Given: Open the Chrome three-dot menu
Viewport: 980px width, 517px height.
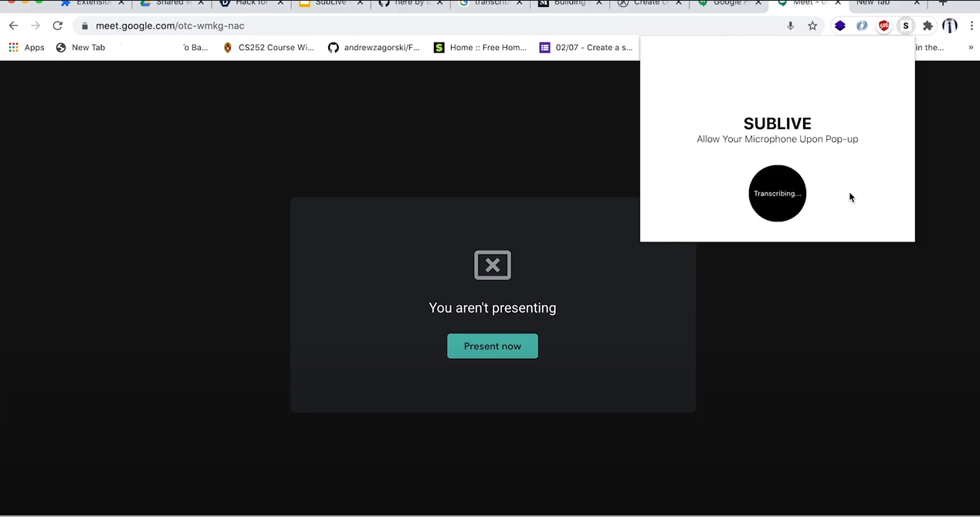Looking at the screenshot, I should point(972,26).
